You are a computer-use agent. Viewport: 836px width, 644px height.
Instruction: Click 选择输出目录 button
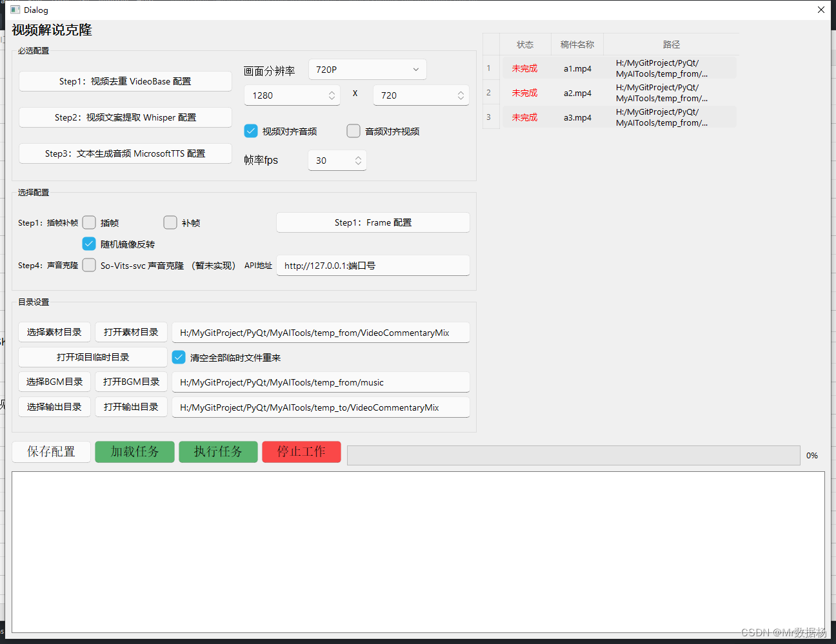[54, 407]
